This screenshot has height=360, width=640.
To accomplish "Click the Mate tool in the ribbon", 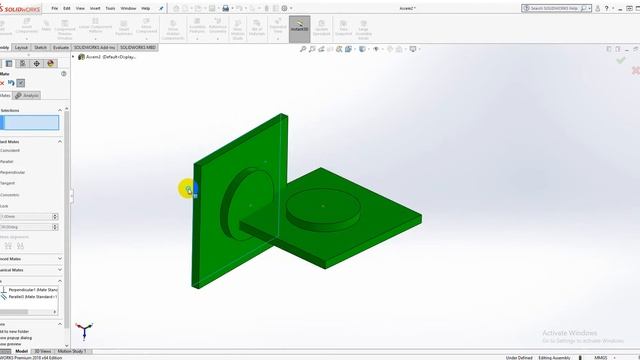I will pyautogui.click(x=46, y=26).
